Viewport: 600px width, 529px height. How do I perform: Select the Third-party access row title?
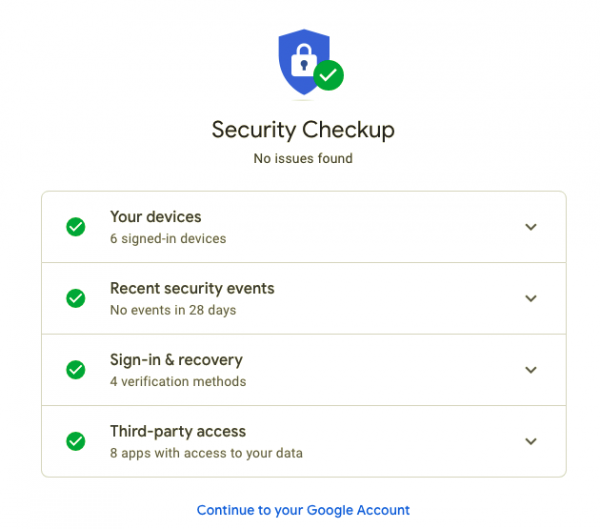[177, 432]
